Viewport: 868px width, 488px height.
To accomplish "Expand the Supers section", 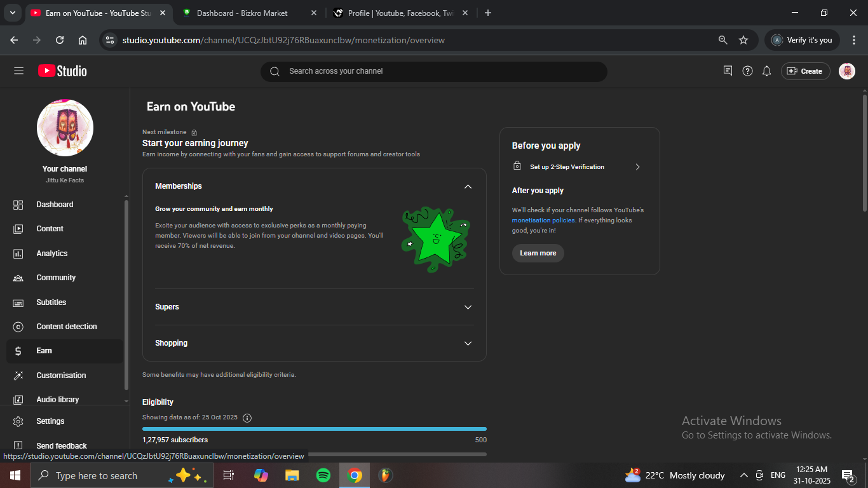I will pos(468,307).
